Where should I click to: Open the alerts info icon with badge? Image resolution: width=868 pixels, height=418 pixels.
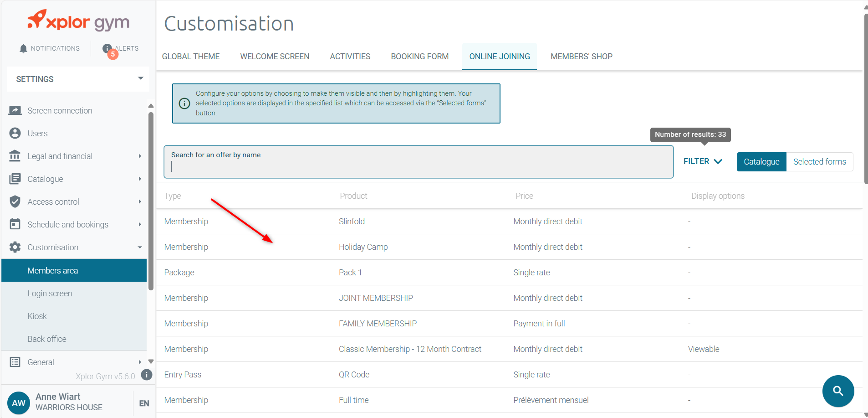click(108, 49)
